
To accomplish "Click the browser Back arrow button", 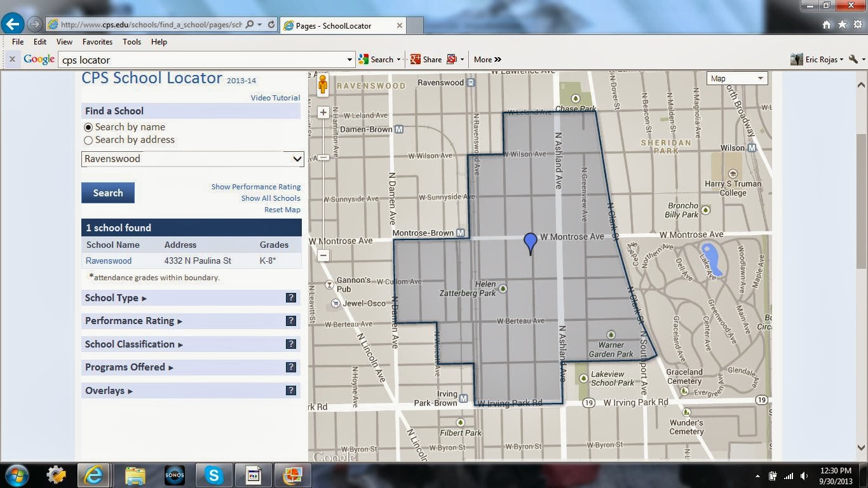I will pyautogui.click(x=13, y=25).
